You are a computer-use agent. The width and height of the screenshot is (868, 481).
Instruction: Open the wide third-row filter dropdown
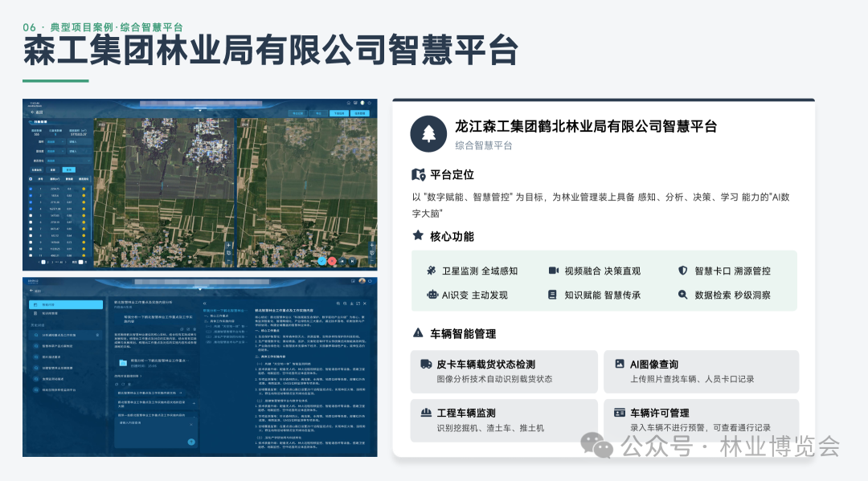click(x=68, y=161)
